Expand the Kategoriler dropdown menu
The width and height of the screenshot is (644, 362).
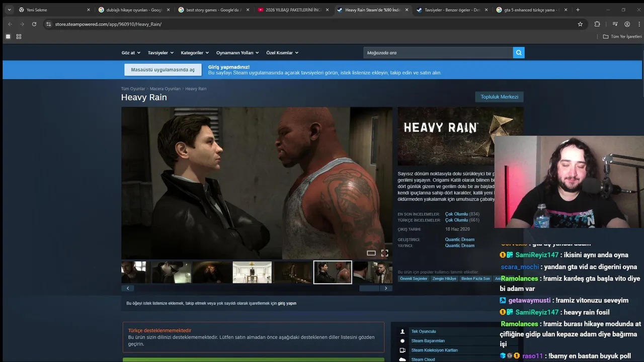(x=195, y=53)
